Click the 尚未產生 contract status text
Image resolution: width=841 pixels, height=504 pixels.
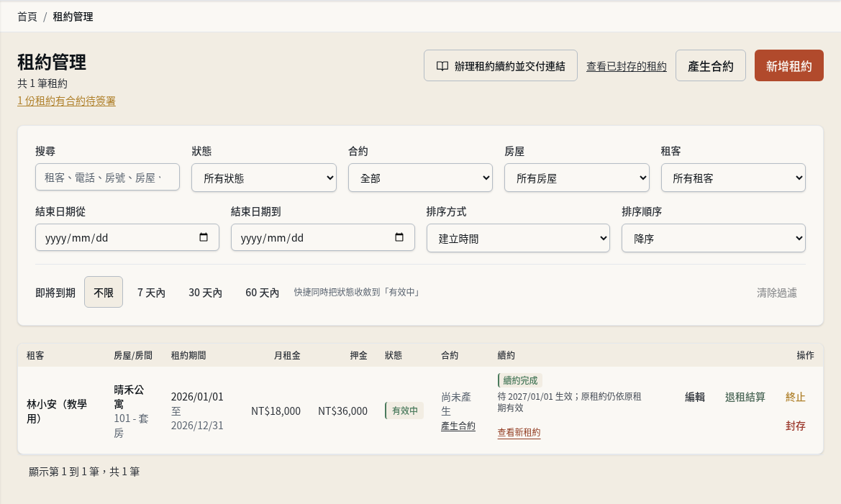point(456,404)
